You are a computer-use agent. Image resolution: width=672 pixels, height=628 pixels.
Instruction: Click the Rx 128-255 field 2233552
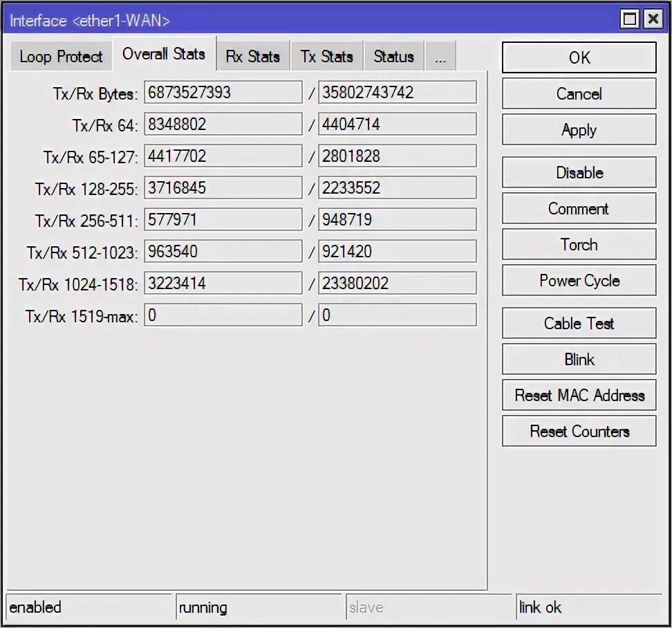[398, 187]
